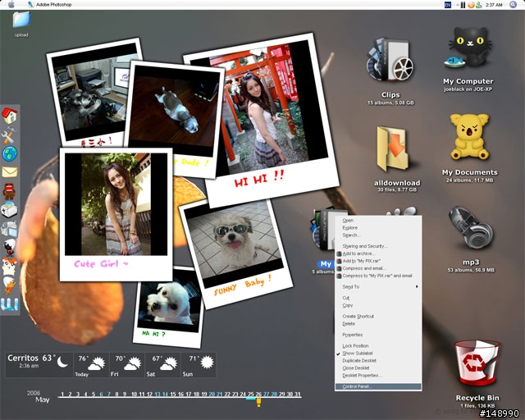Click day 15 on the calendar strip

point(173,395)
